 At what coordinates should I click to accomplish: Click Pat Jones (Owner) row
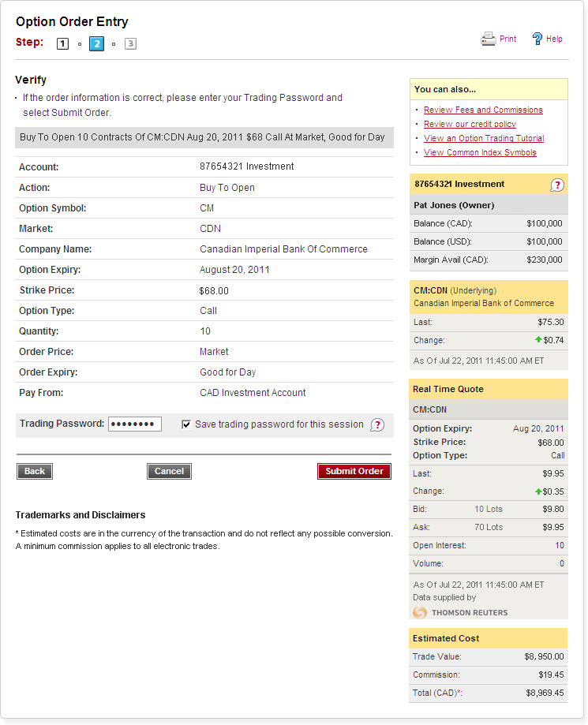489,205
